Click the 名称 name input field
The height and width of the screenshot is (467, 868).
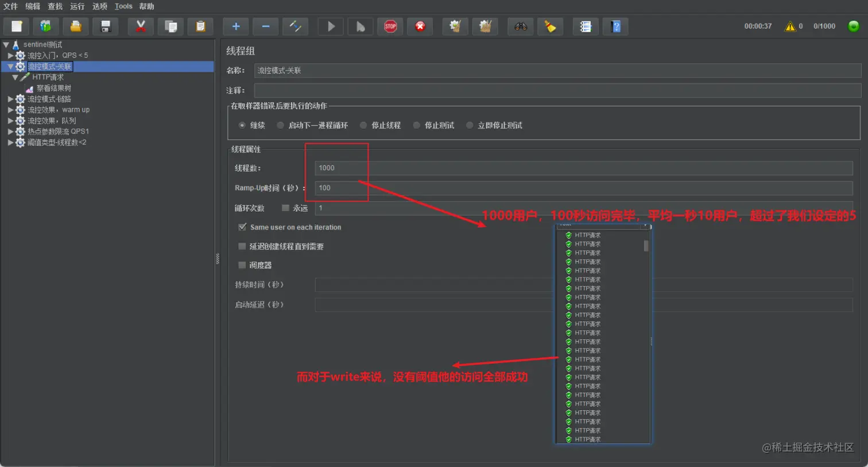coord(557,71)
